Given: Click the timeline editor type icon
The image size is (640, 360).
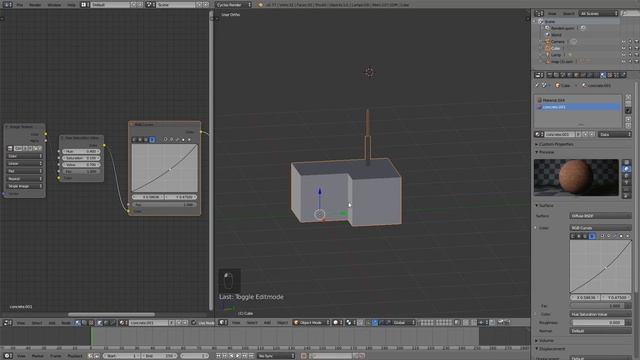Looking at the screenshot, I should click(7, 356).
